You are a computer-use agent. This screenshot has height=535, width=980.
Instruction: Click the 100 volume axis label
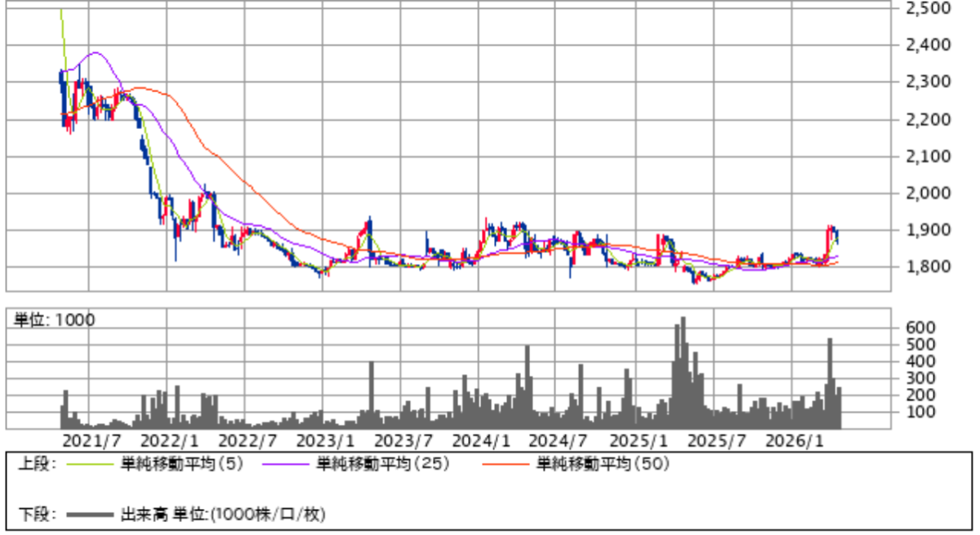(x=920, y=412)
